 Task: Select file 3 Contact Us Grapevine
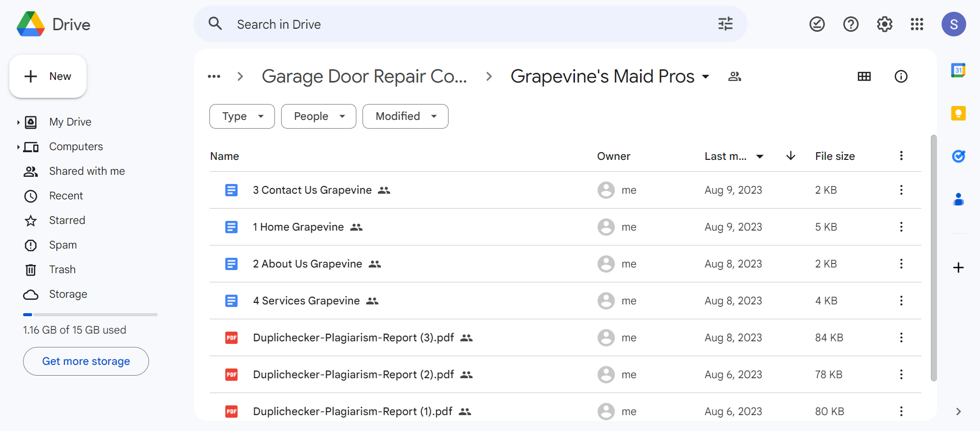pyautogui.click(x=565, y=190)
